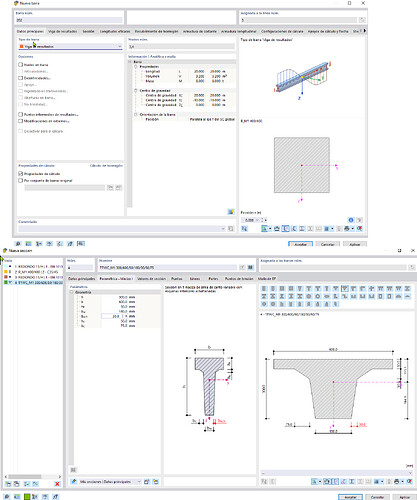417x500 pixels.
Task: Pick the solid circle section shape icon
Action: click(309, 296)
